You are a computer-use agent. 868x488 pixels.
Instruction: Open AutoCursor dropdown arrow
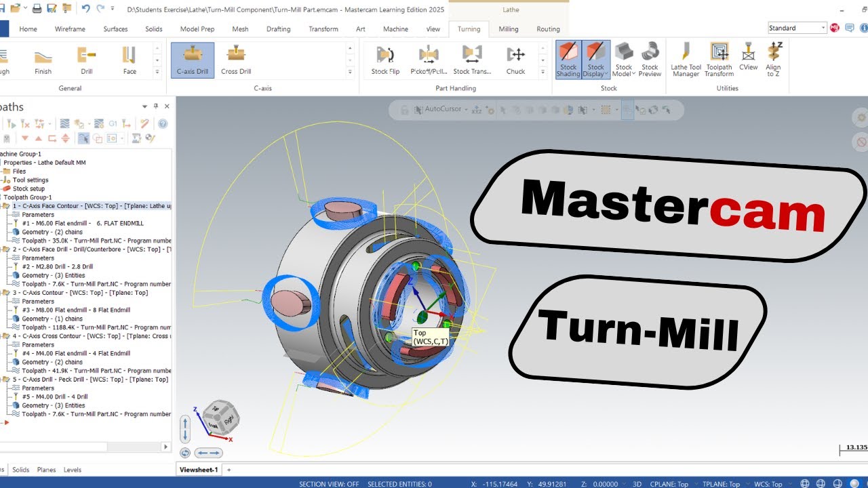tap(466, 110)
